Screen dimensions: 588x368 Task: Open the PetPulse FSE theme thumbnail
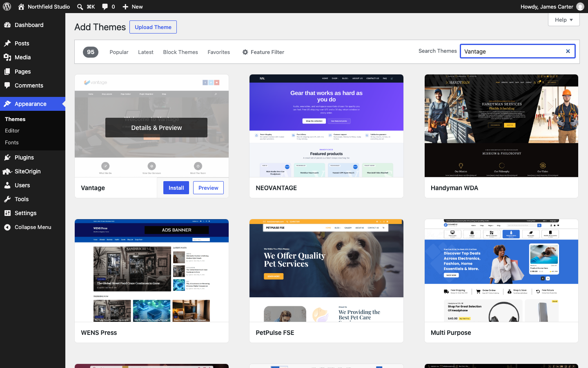click(326, 271)
